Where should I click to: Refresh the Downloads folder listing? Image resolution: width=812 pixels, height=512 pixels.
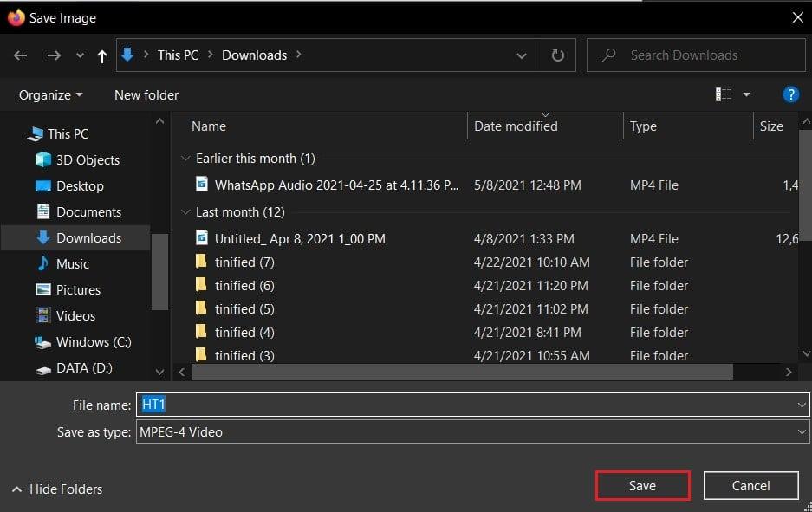[558, 55]
